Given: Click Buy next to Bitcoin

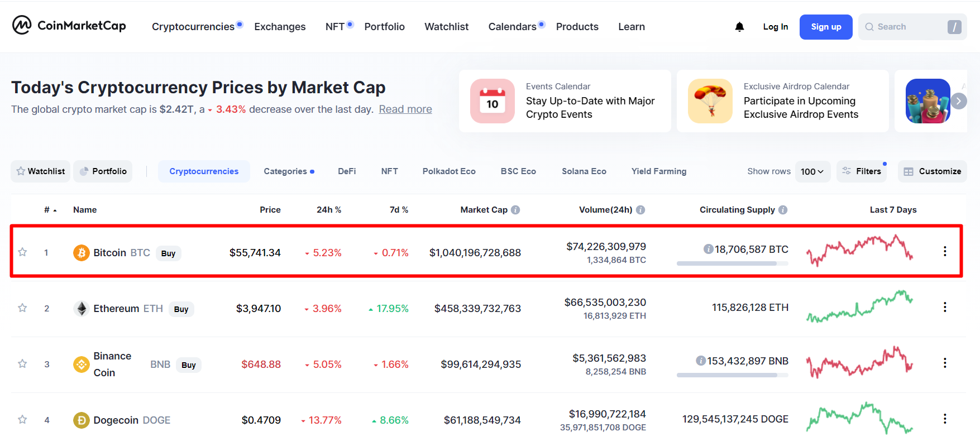Looking at the screenshot, I should (x=168, y=253).
